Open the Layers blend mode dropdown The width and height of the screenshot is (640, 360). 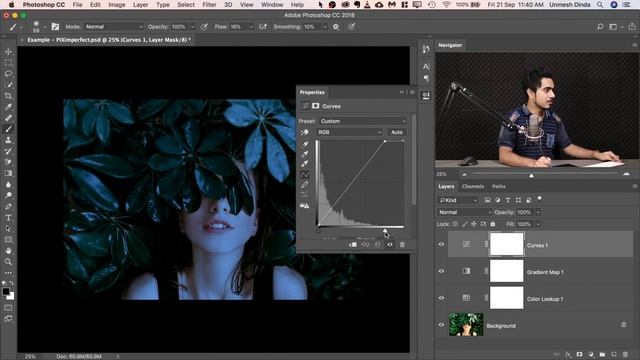tap(464, 212)
